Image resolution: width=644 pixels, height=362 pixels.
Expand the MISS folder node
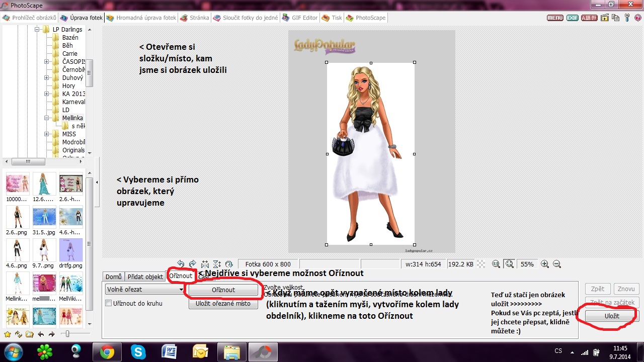[47, 134]
